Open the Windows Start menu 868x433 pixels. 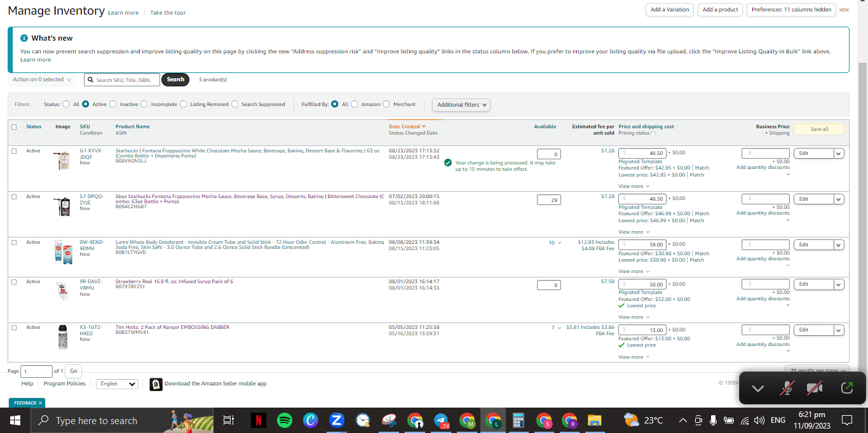pos(15,420)
